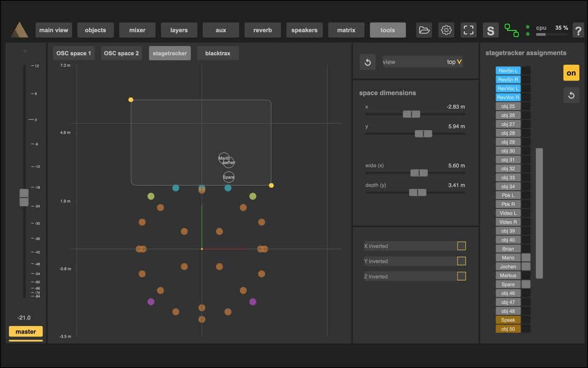Open the folder icon to load a project
The height and width of the screenshot is (368, 588).
point(424,30)
